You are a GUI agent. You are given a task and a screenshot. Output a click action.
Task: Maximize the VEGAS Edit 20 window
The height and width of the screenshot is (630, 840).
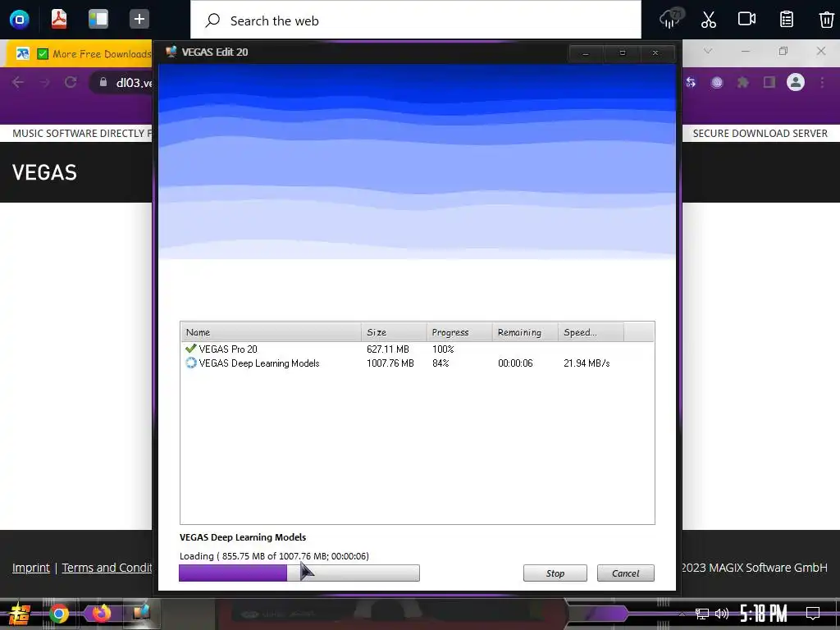point(622,53)
